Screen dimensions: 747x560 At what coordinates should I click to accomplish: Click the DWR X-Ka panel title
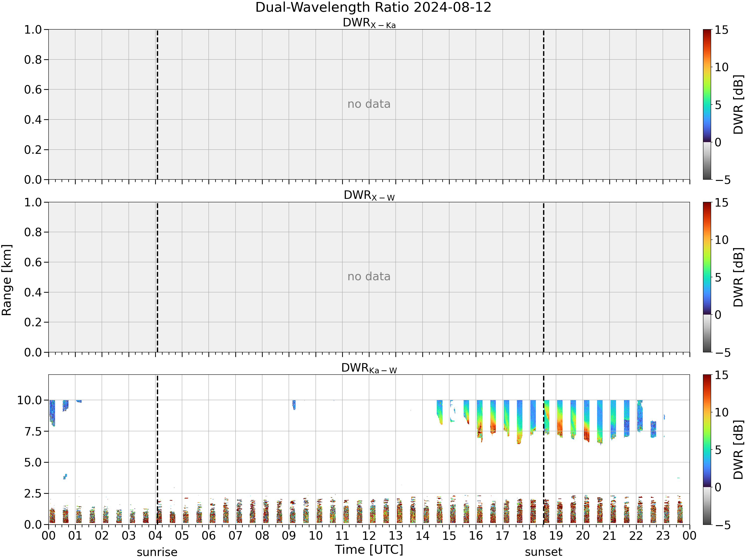tap(369, 23)
